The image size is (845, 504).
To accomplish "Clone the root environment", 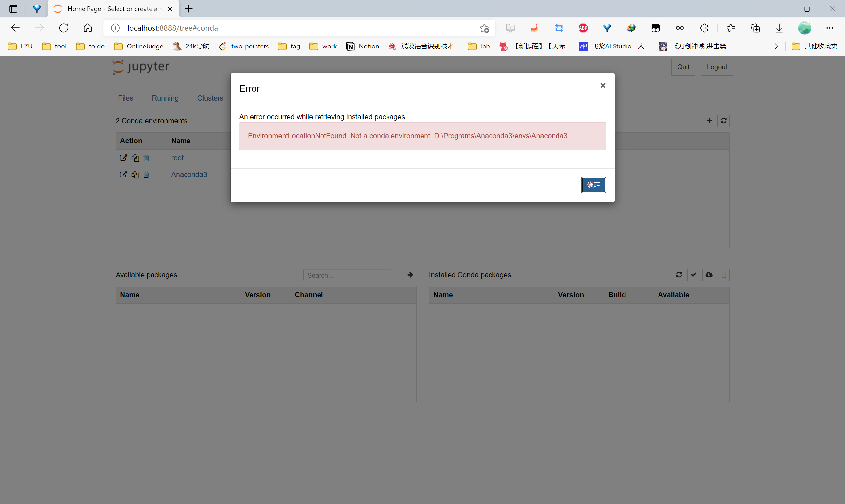I will pos(135,158).
